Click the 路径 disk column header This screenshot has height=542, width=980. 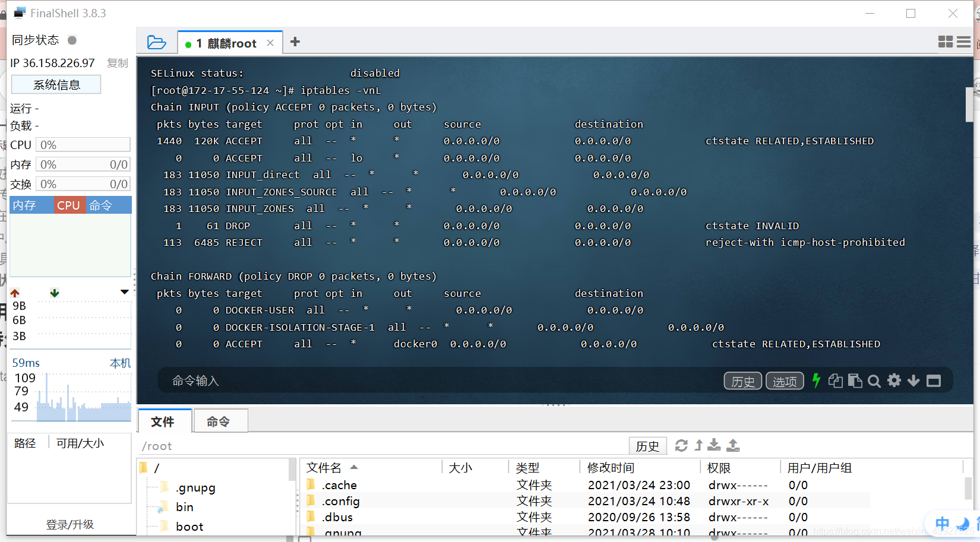(25, 443)
